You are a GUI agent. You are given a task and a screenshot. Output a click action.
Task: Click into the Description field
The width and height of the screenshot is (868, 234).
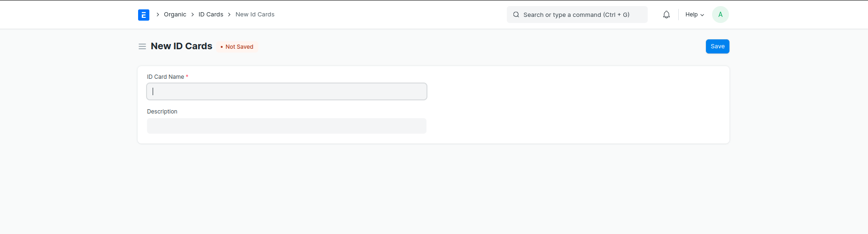287,126
